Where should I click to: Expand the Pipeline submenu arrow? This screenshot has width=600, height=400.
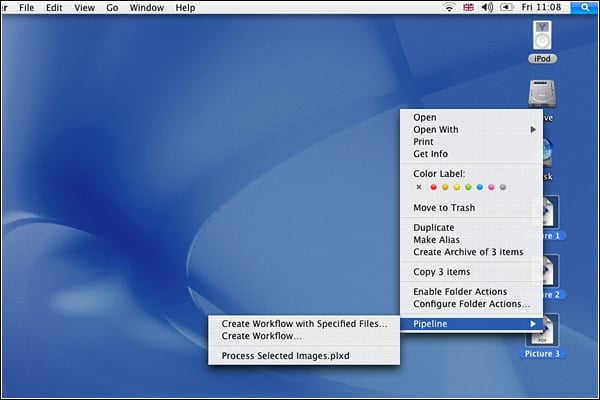coord(533,324)
